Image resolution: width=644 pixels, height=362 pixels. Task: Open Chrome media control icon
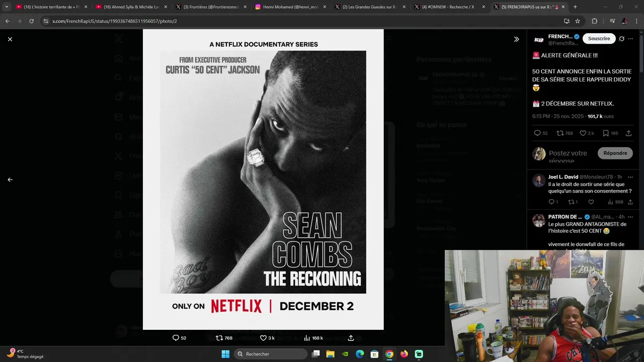[x=612, y=21]
